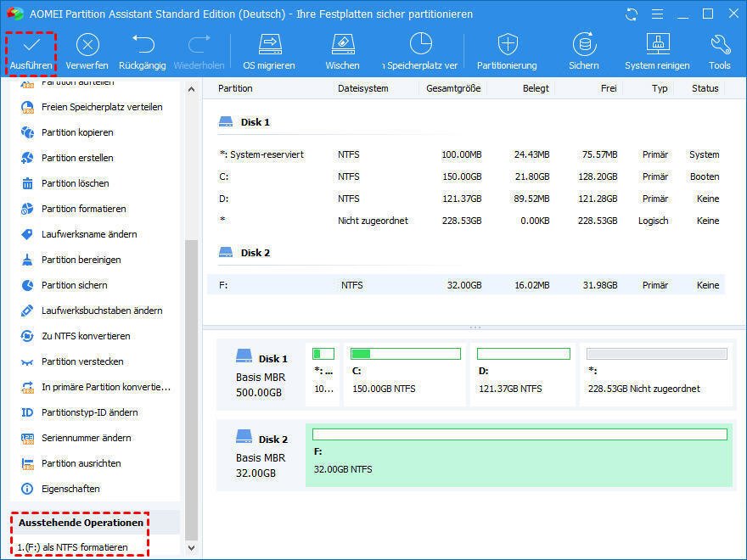Click the Typ column header
747x560 pixels.
660,88
